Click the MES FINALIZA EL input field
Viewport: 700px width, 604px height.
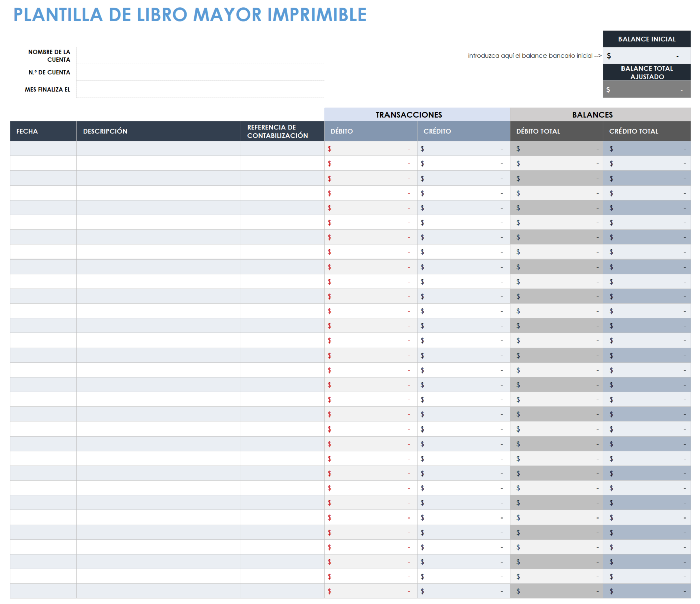click(200, 89)
